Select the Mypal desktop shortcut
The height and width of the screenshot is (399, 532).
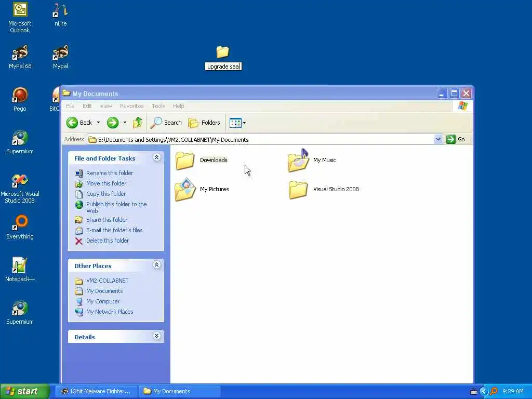click(60, 57)
